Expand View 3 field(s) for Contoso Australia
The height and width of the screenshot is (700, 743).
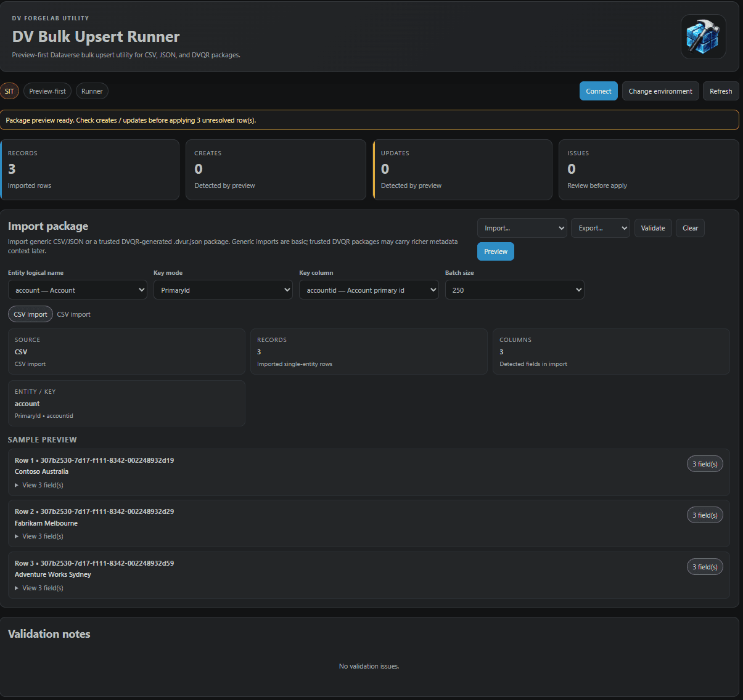coord(39,485)
